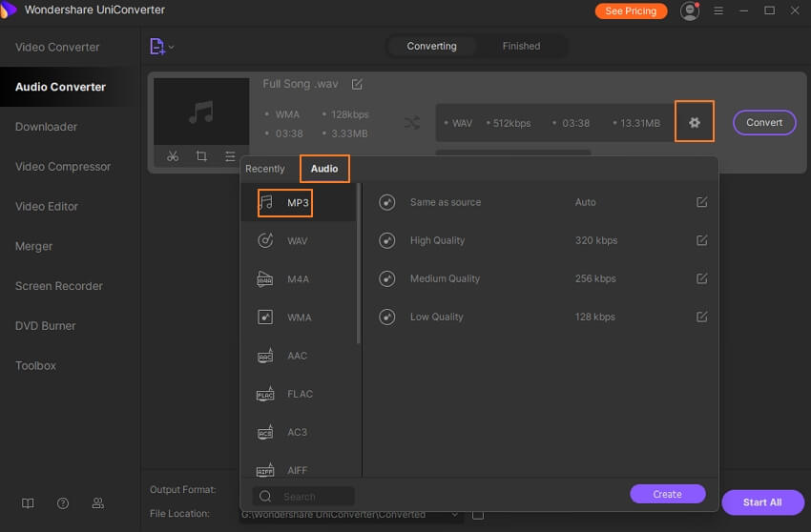
Task: Click the format Search field
Action: pos(303,497)
